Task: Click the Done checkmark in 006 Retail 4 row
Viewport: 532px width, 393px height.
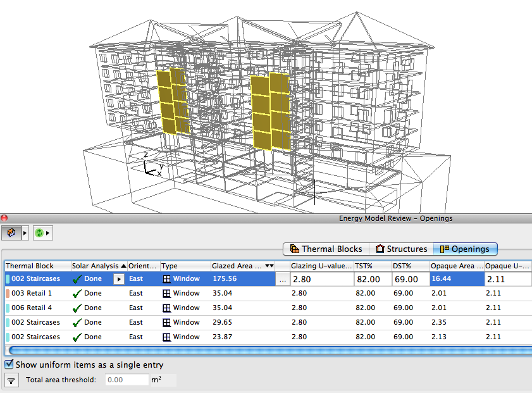Action: click(77, 308)
